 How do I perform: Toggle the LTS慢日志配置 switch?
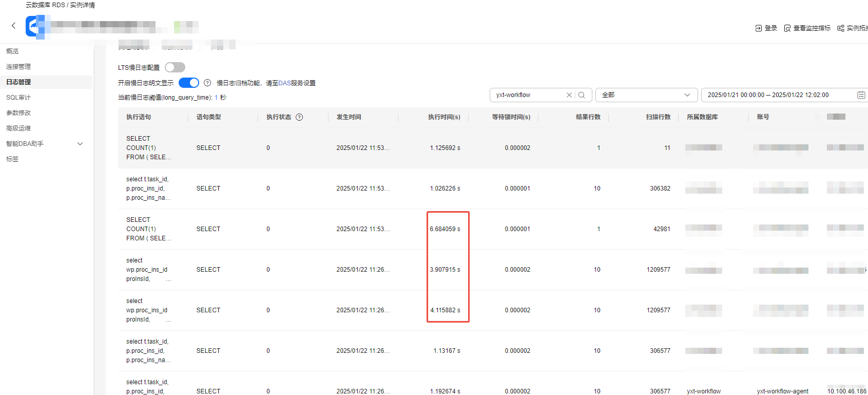[175, 67]
